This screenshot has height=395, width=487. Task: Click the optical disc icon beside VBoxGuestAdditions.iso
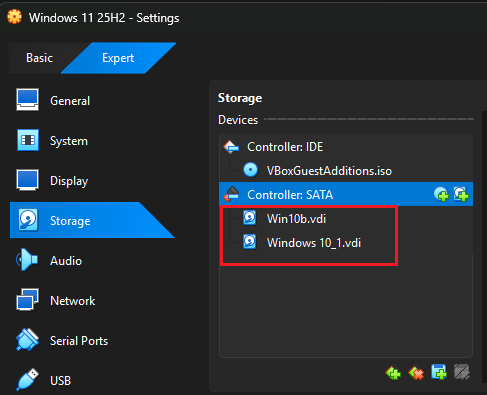[250, 170]
